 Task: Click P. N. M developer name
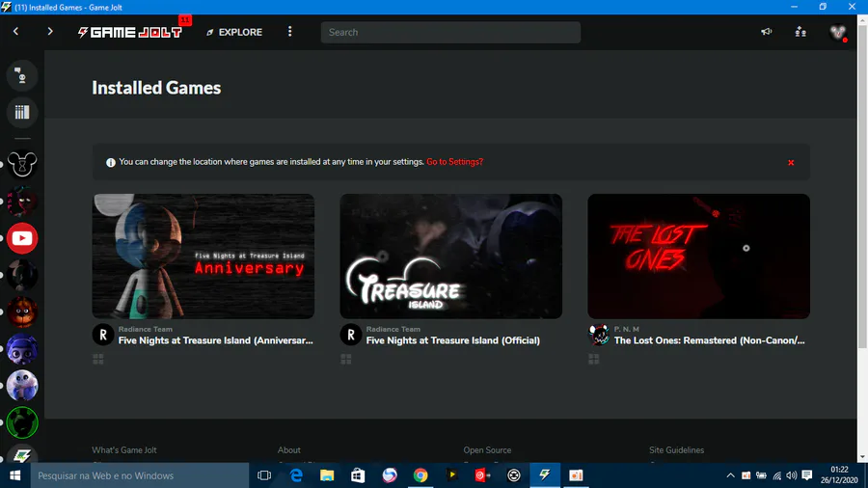[x=626, y=329]
